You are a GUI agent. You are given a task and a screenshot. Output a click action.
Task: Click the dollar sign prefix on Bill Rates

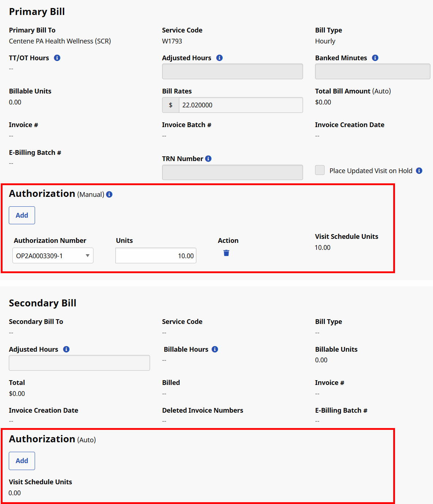pyautogui.click(x=170, y=105)
